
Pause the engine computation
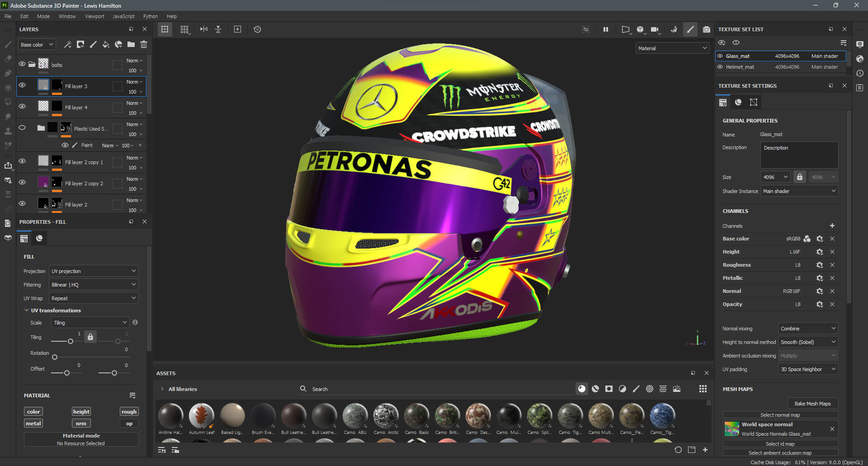coord(606,29)
